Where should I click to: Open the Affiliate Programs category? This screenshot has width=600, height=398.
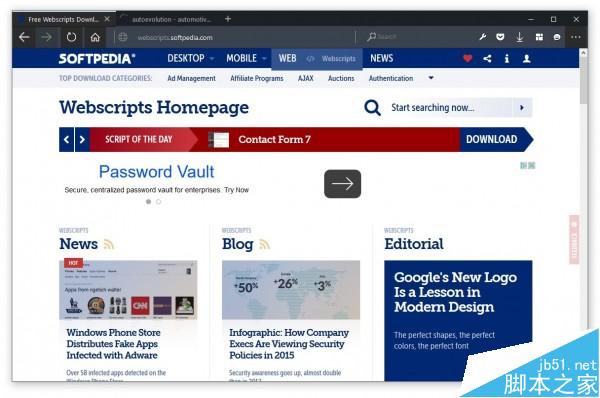[x=257, y=78]
